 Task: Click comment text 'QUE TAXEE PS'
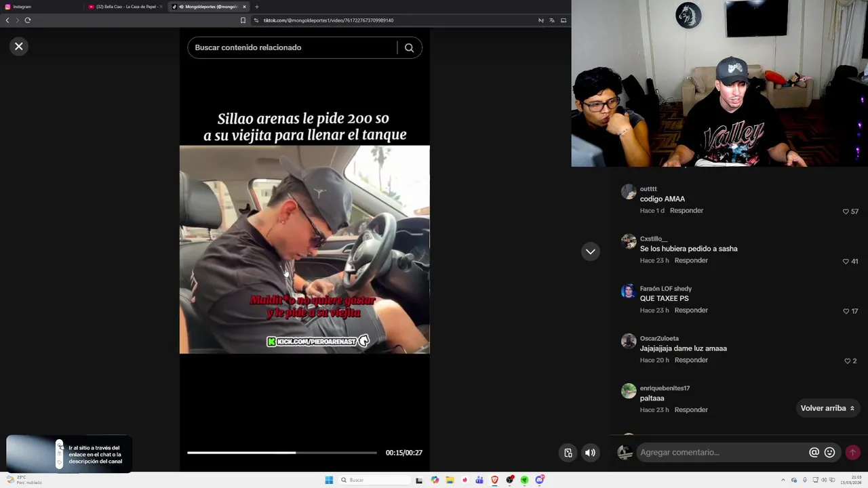click(x=664, y=298)
